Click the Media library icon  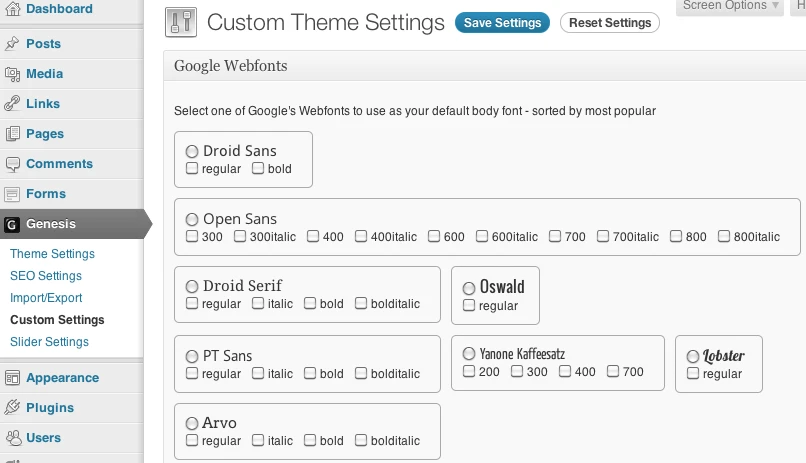pyautogui.click(x=12, y=74)
